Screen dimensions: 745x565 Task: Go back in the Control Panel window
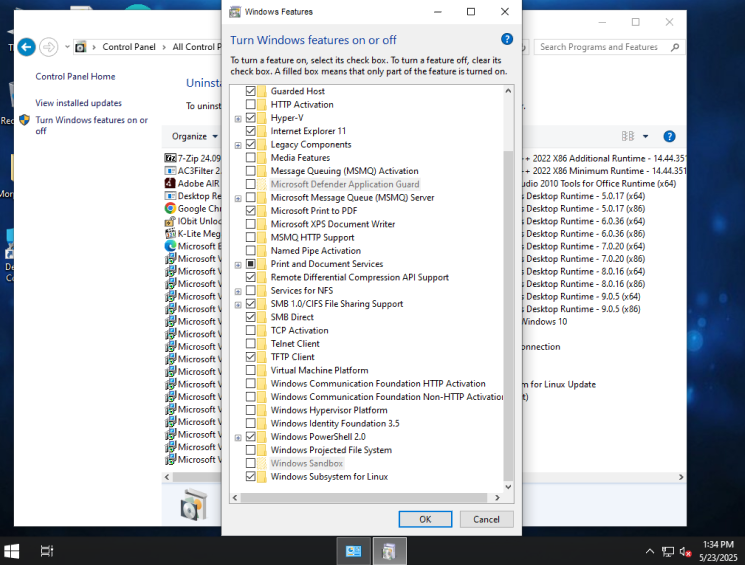27,47
